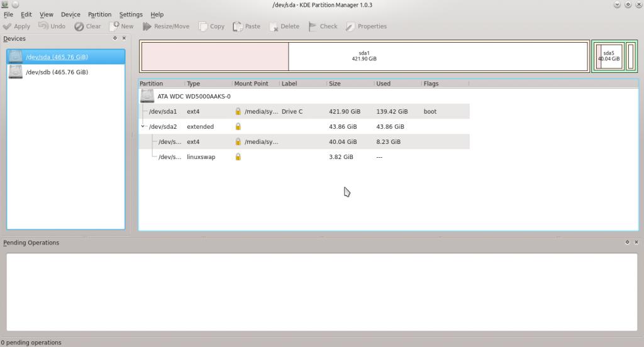The width and height of the screenshot is (644, 347).
Task: Click the Delete partition icon
Action: coord(274,26)
